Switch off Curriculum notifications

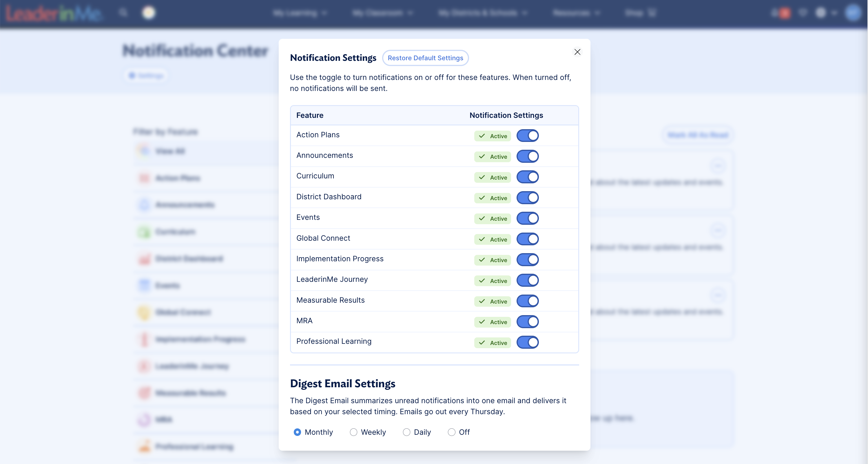click(528, 177)
